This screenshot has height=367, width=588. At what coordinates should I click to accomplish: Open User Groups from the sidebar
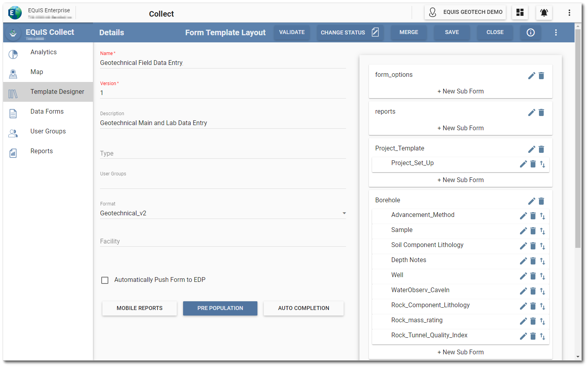point(48,131)
